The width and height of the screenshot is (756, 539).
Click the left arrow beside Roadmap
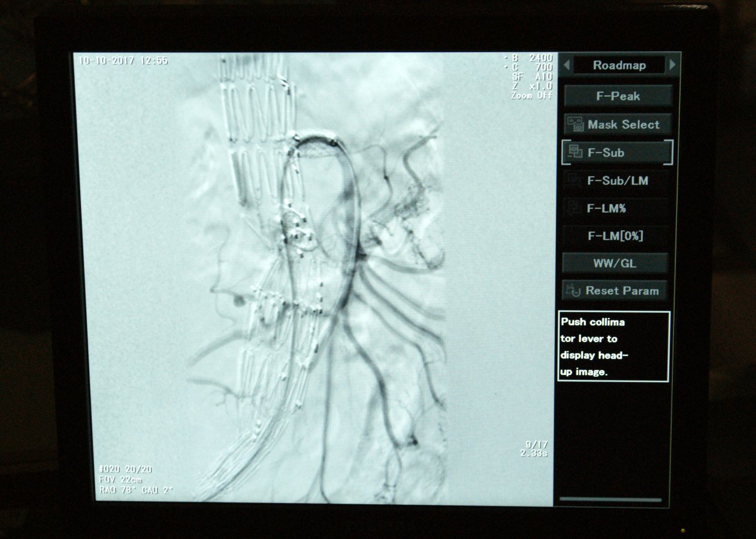click(x=567, y=65)
